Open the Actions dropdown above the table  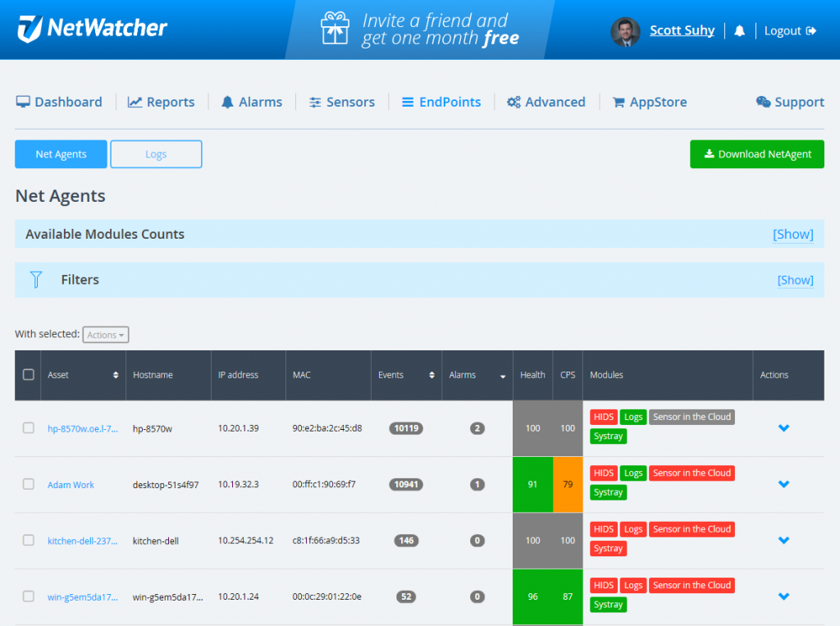[105, 335]
